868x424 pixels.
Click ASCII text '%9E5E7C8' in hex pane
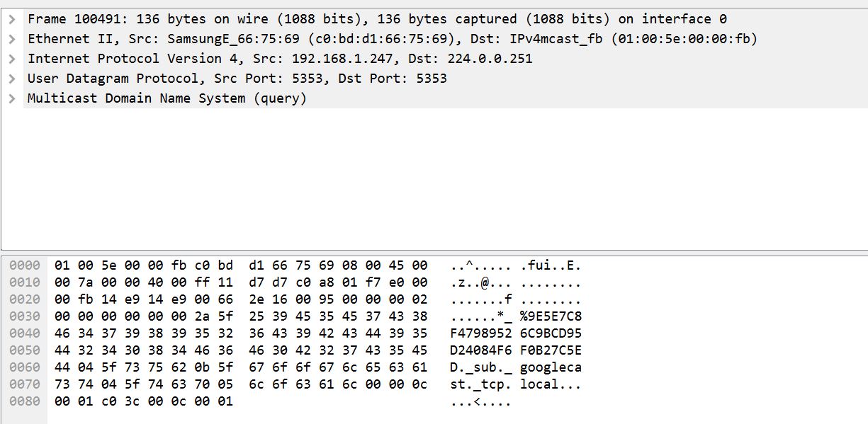pyautogui.click(x=551, y=316)
